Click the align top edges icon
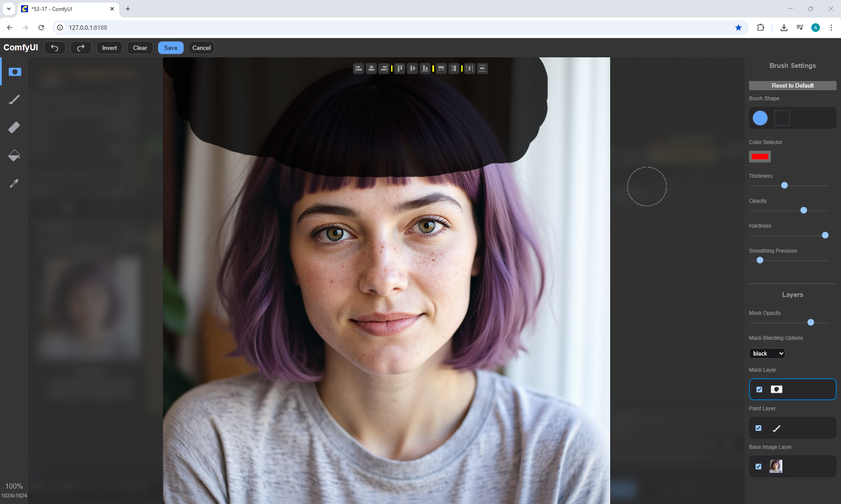This screenshot has width=841, height=504. click(x=399, y=68)
